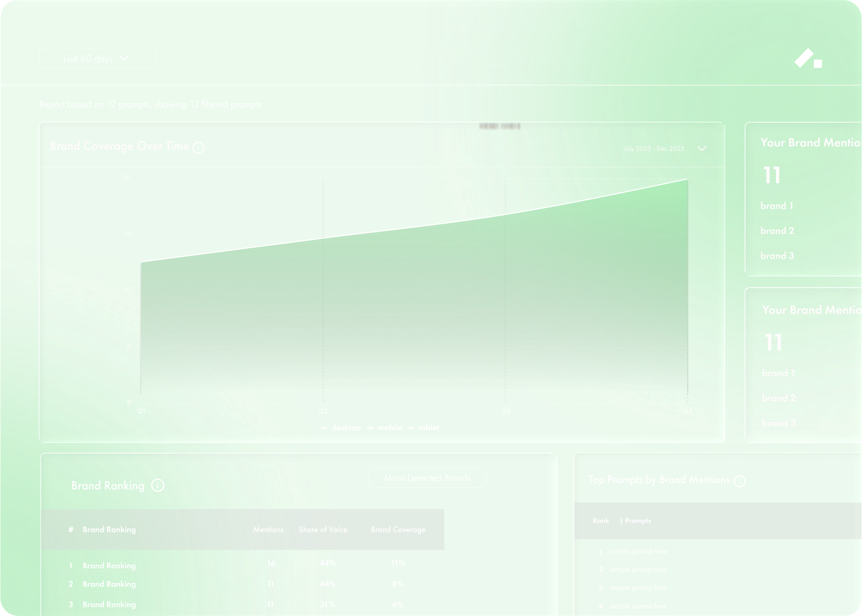The image size is (862, 616).
Task: Select first Brand Ranking row with 16 mentions
Action: [x=109, y=565]
